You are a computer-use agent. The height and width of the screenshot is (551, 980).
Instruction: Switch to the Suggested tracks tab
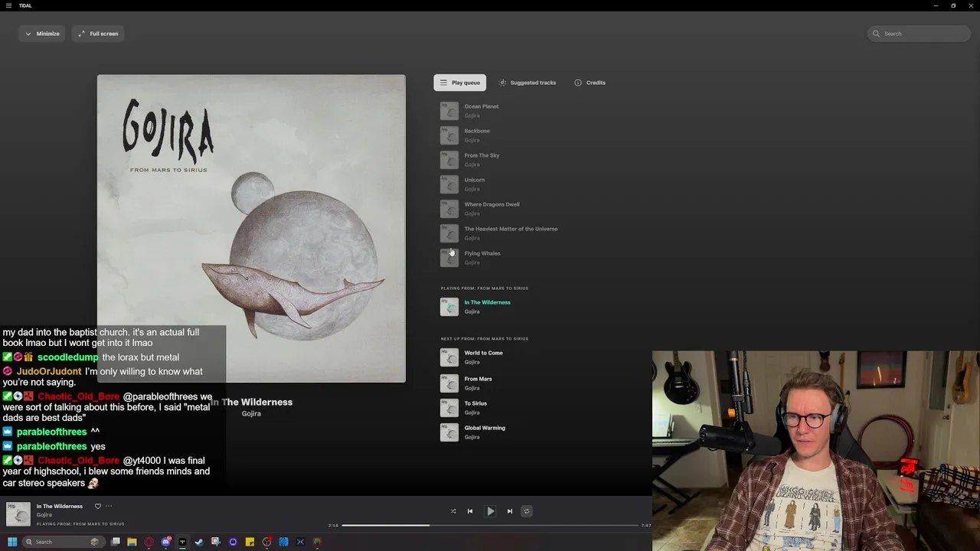(x=528, y=83)
